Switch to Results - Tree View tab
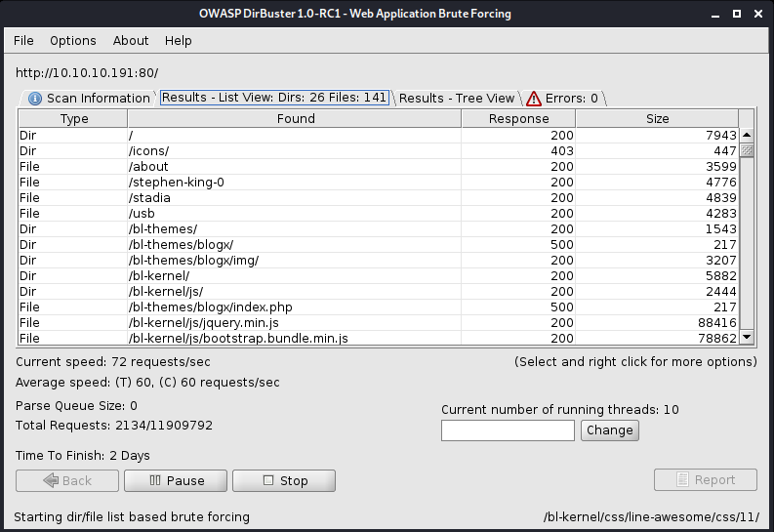Screen dimensions: 774x532 point(457,99)
